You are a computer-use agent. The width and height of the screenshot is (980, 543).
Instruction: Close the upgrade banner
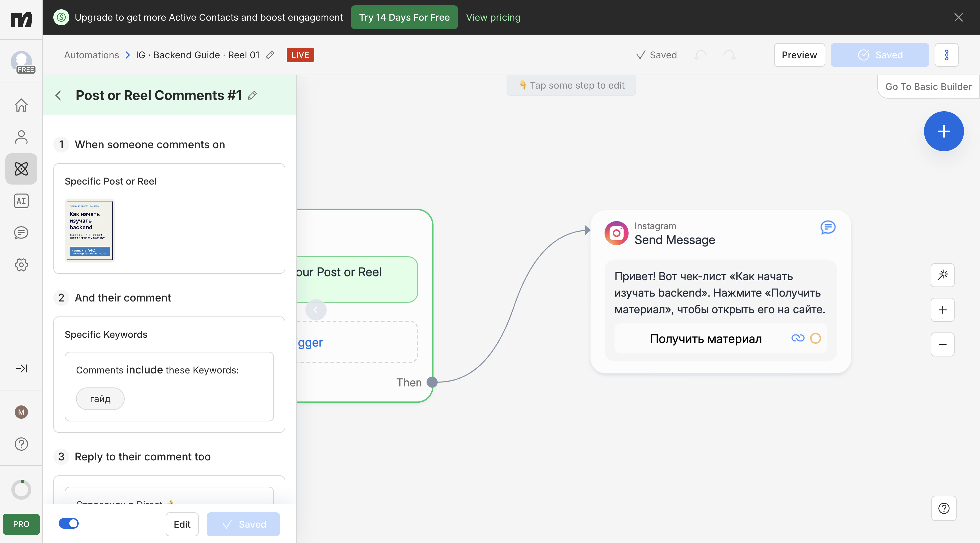[958, 17]
